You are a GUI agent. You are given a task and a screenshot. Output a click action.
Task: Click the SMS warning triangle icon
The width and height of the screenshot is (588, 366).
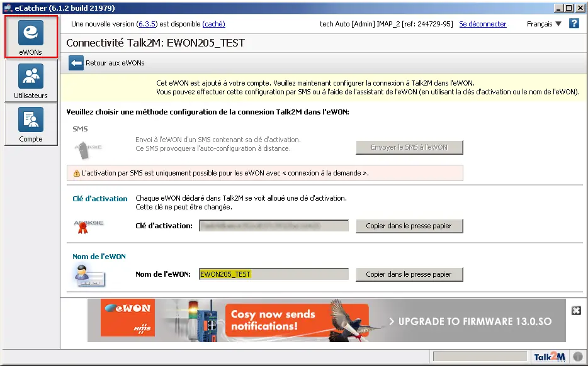[x=77, y=173]
